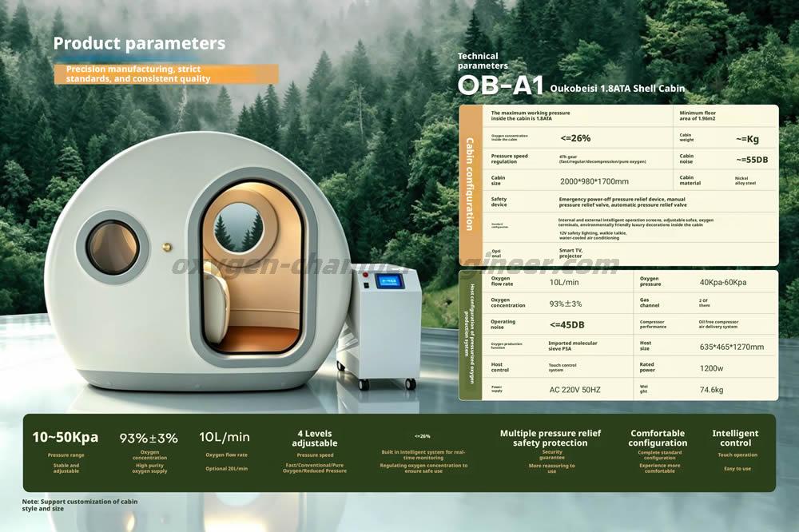This screenshot has width=799, height=532.
Task: Click "Imported molecular sieve PSA" value
Action: [x=573, y=346]
